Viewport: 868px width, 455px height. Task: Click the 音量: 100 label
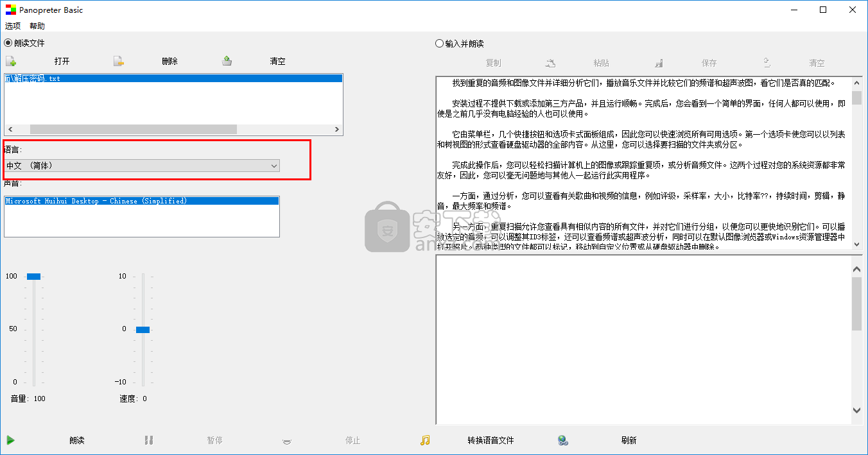point(28,399)
